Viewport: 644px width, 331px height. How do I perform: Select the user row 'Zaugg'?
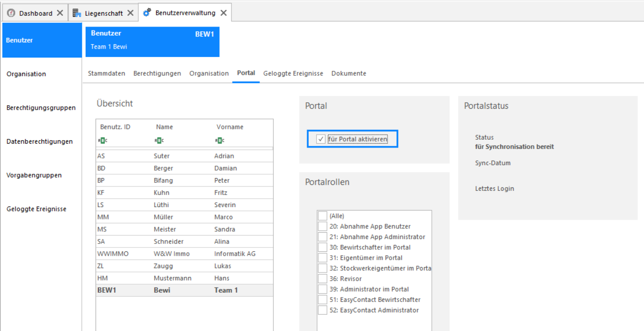[185, 266]
